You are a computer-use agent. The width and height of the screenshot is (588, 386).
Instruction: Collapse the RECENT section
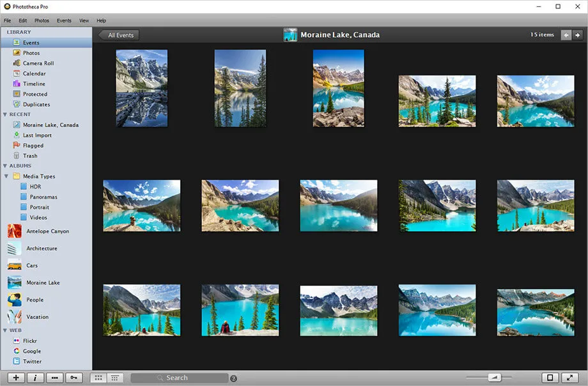pyautogui.click(x=5, y=114)
